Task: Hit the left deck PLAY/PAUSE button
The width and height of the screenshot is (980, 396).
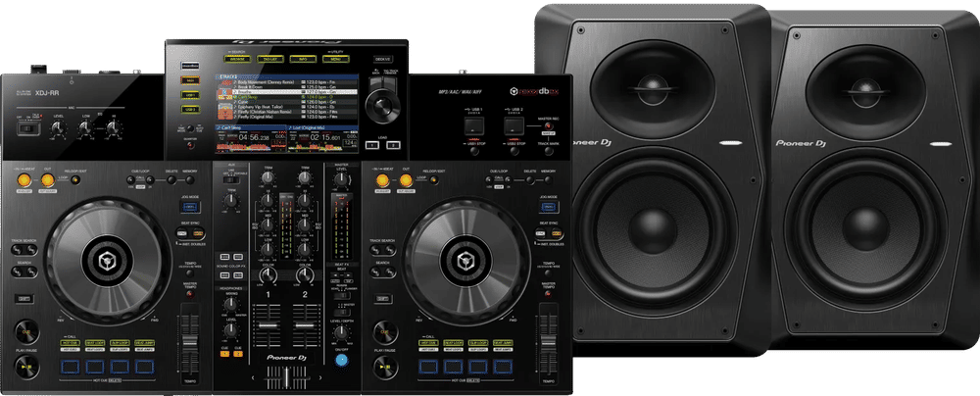Action: tap(26, 368)
